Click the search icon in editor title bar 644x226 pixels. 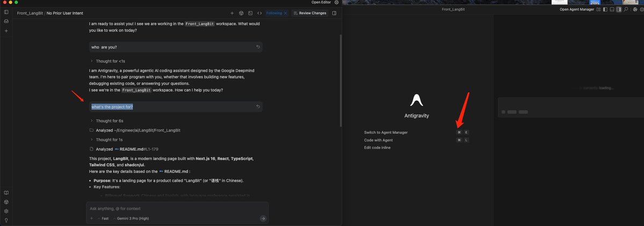coord(626,10)
